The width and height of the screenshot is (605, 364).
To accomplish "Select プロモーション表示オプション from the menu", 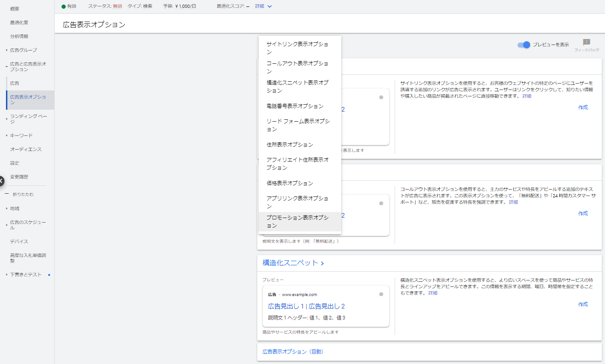I will tap(300, 222).
